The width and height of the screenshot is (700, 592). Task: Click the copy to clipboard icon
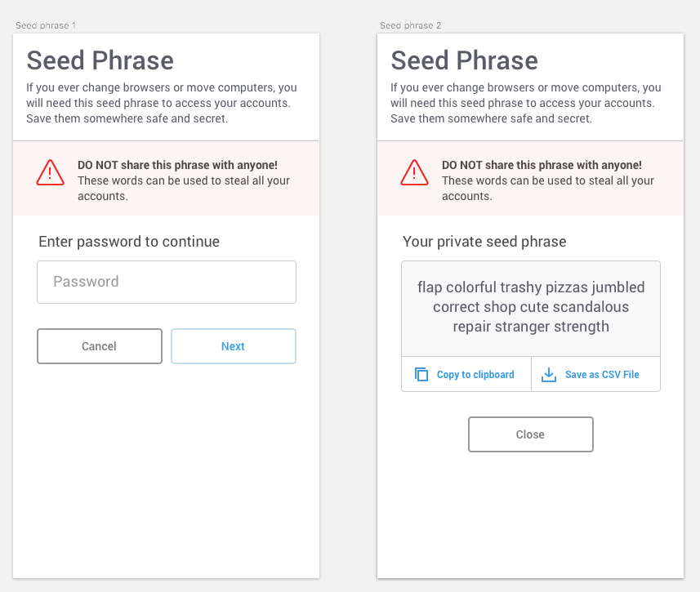(421, 375)
